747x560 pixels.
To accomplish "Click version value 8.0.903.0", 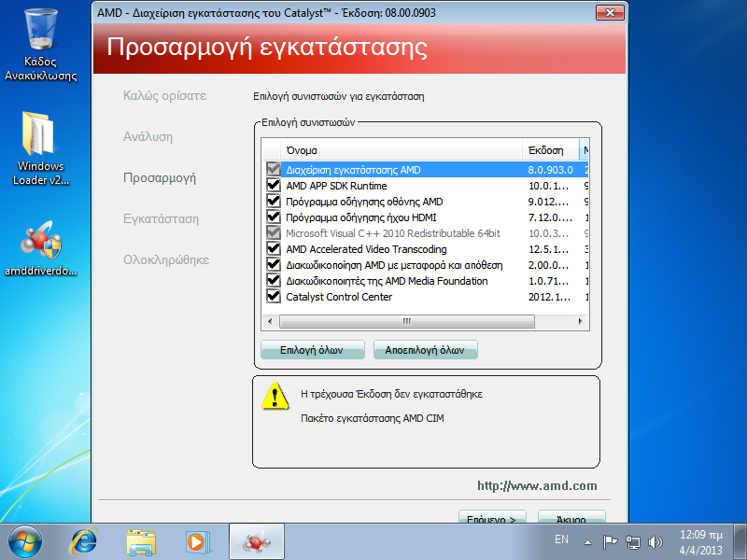I will click(550, 170).
